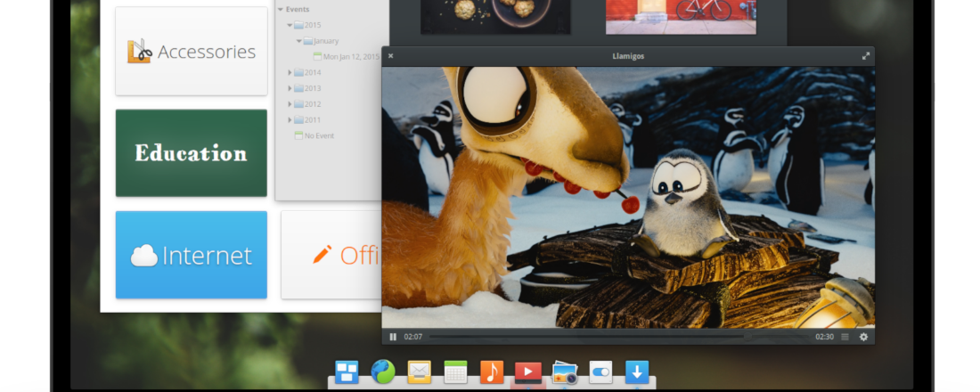
Task: Open Multitasking View from the dock
Action: [x=347, y=372]
